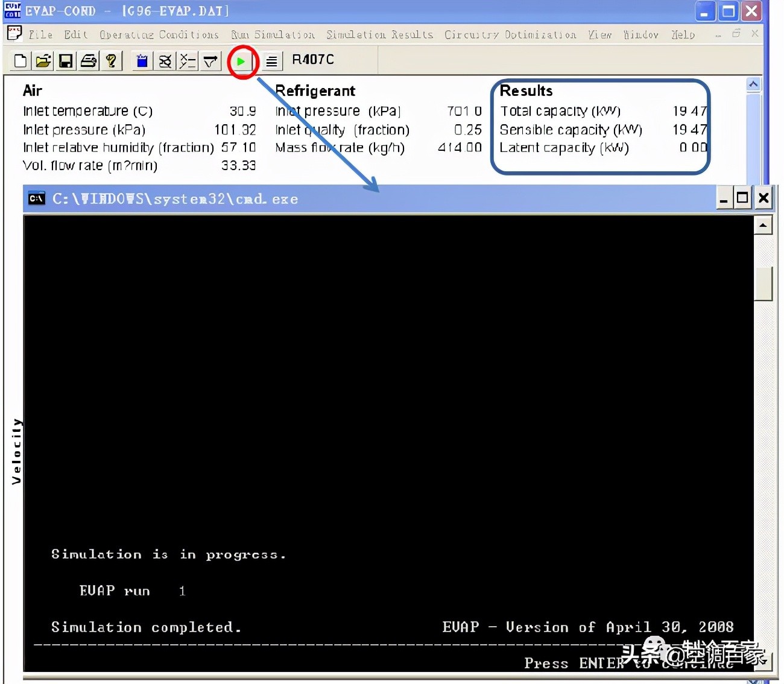Click the cmd window scrollbar thumb
The height and width of the screenshot is (684, 784).
tap(763, 283)
